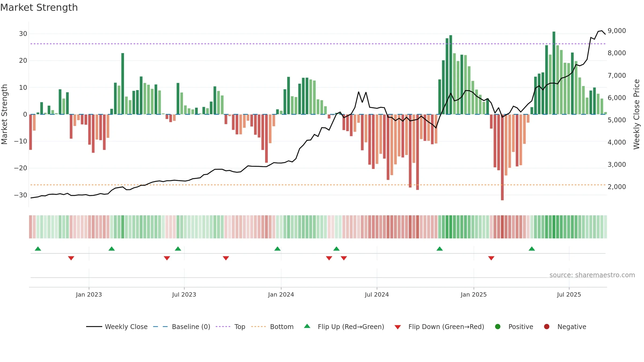The image size is (644, 362).
Task: Click the first flip-down red triangle before Jan 2023
Action: click(x=71, y=258)
